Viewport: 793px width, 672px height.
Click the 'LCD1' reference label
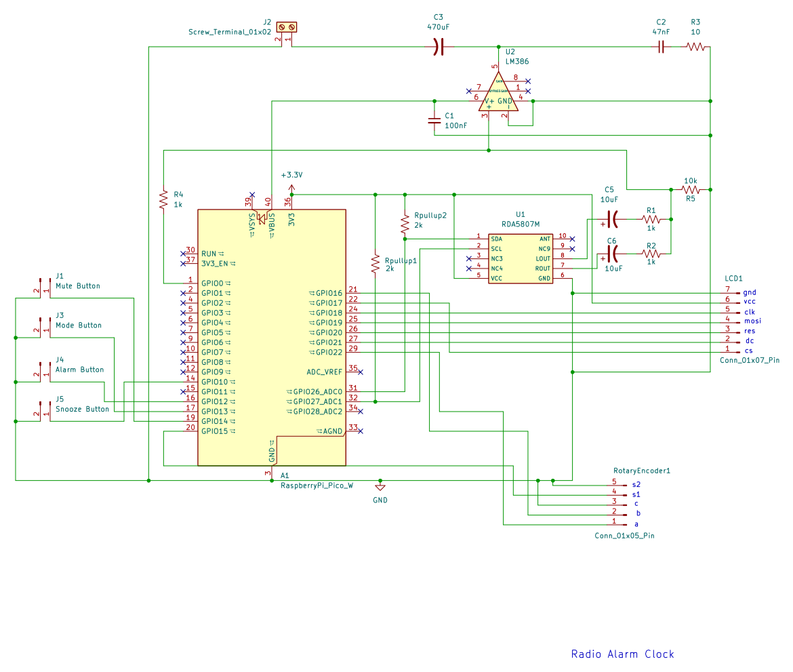tap(734, 278)
